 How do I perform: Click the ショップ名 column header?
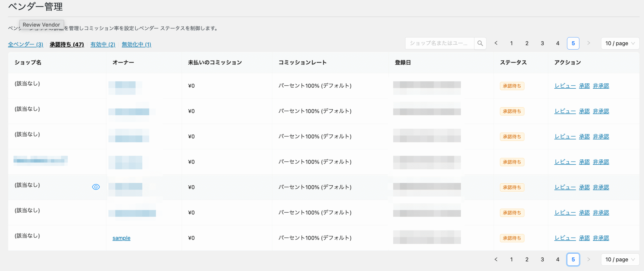tap(28, 62)
